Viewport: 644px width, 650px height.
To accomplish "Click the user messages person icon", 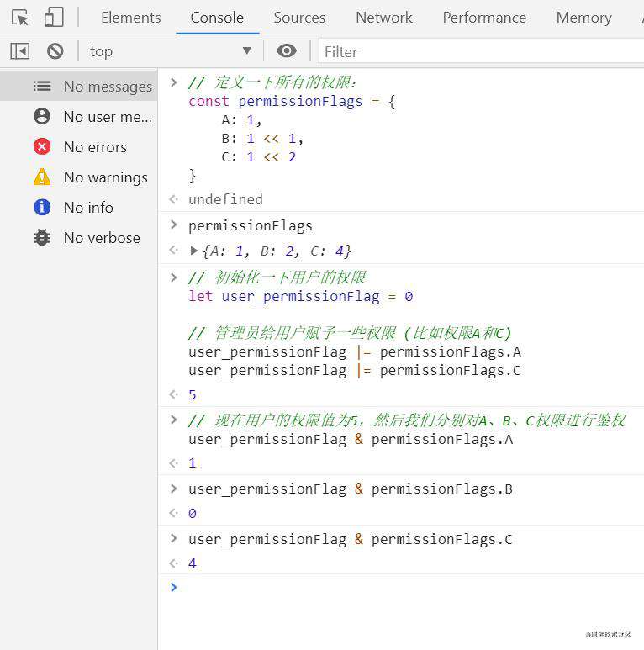I will (x=42, y=116).
